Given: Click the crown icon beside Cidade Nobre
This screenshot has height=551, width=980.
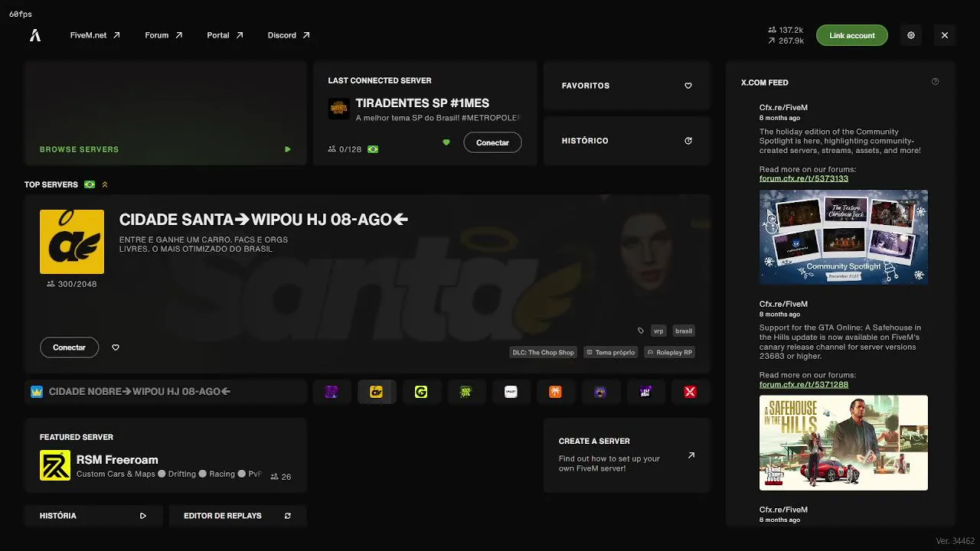Looking at the screenshot, I should coord(37,392).
